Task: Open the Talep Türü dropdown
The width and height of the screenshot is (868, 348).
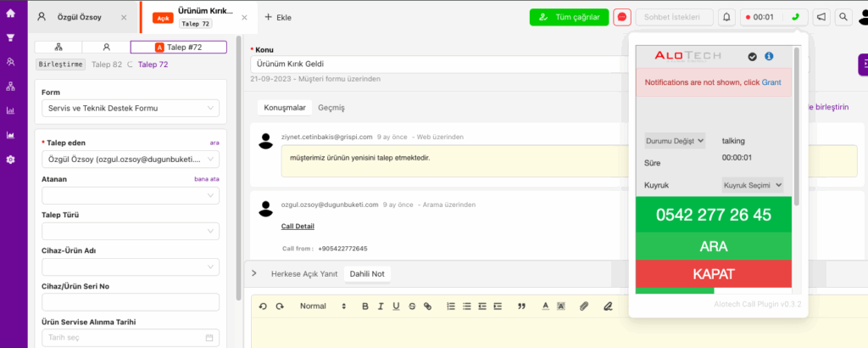Action: [130, 231]
